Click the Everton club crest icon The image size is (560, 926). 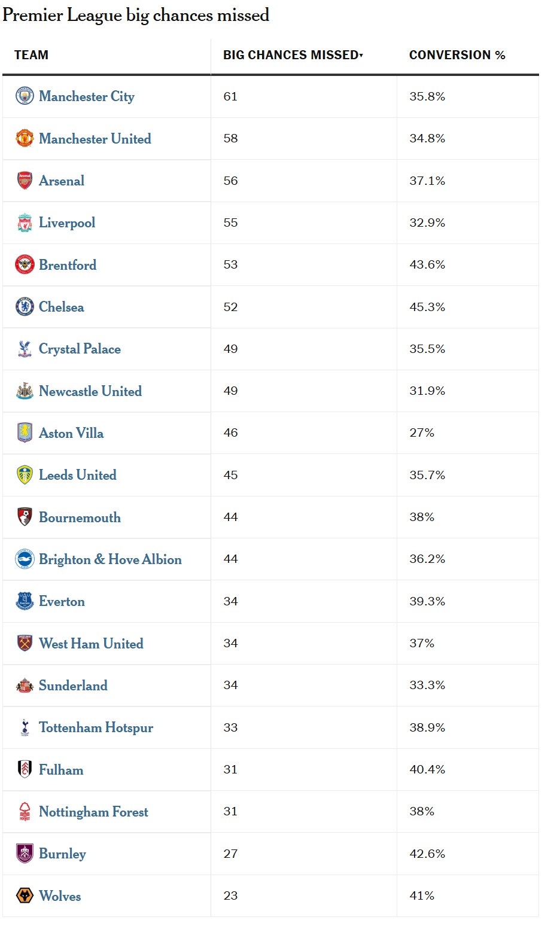pyautogui.click(x=25, y=601)
